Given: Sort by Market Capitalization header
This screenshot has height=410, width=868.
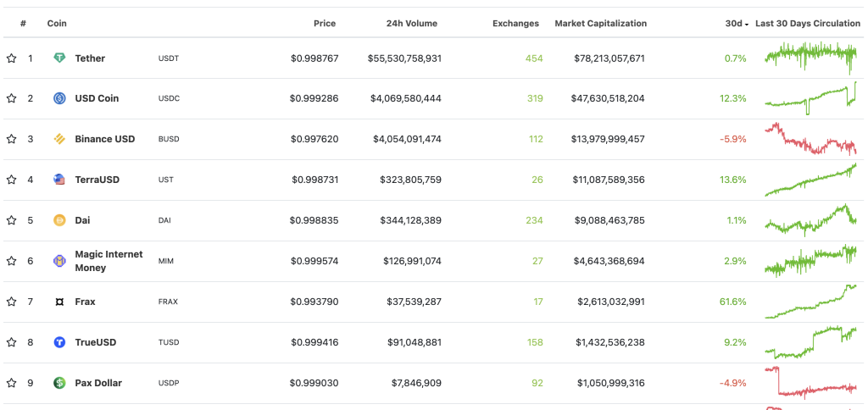Looking at the screenshot, I should [601, 24].
